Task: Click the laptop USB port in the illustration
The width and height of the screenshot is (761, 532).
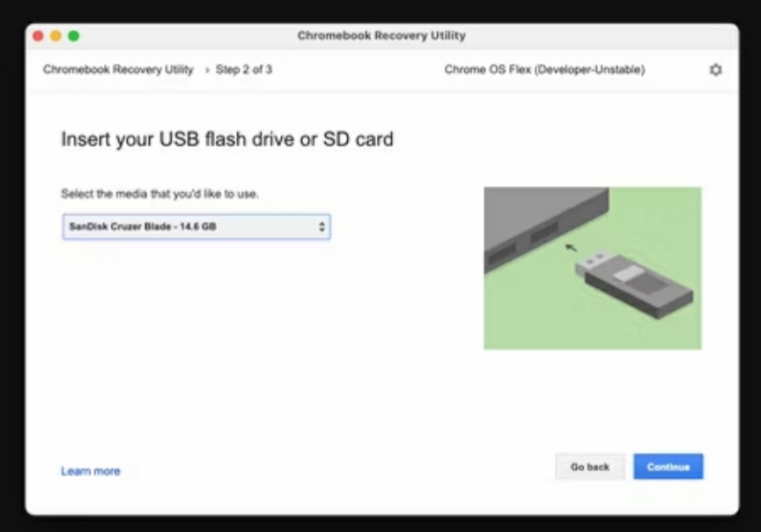Action: (544, 231)
